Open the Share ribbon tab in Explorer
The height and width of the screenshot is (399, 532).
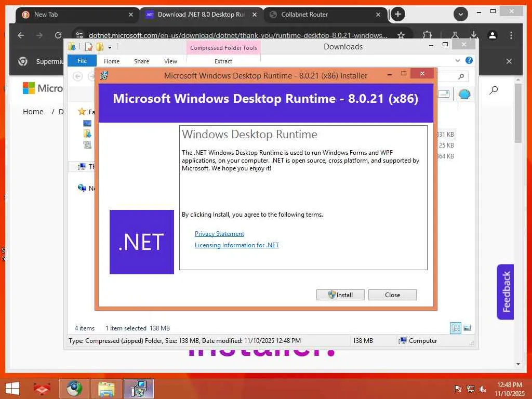click(141, 61)
